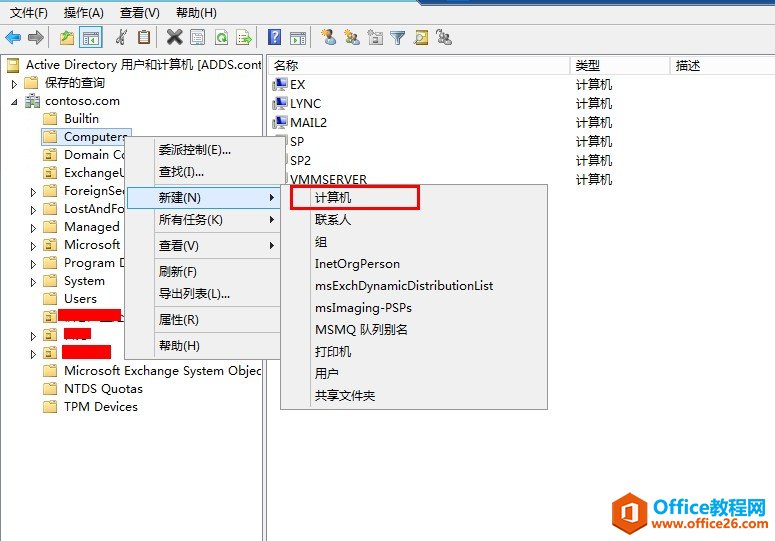Screen dimensions: 775x541
Task: Open the 帮助(H) menu in menu bar
Action: [196, 13]
